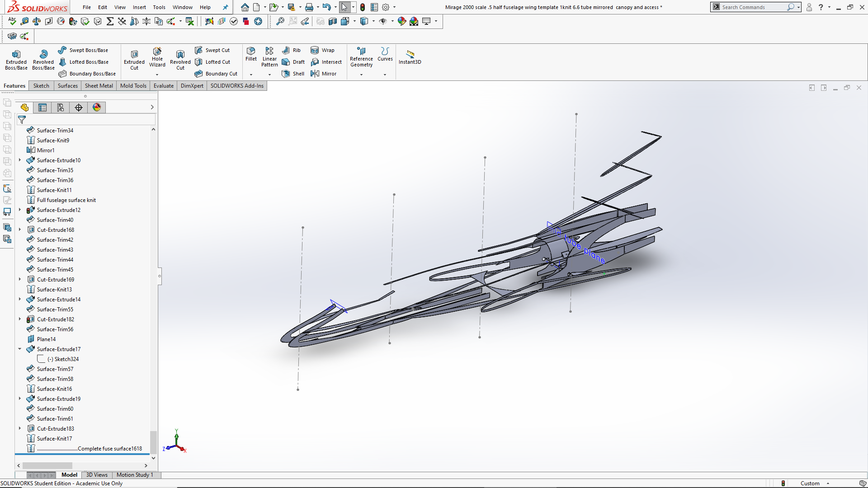Select the Revolved Boss/Base tool
868x488 pixels.
[43, 60]
